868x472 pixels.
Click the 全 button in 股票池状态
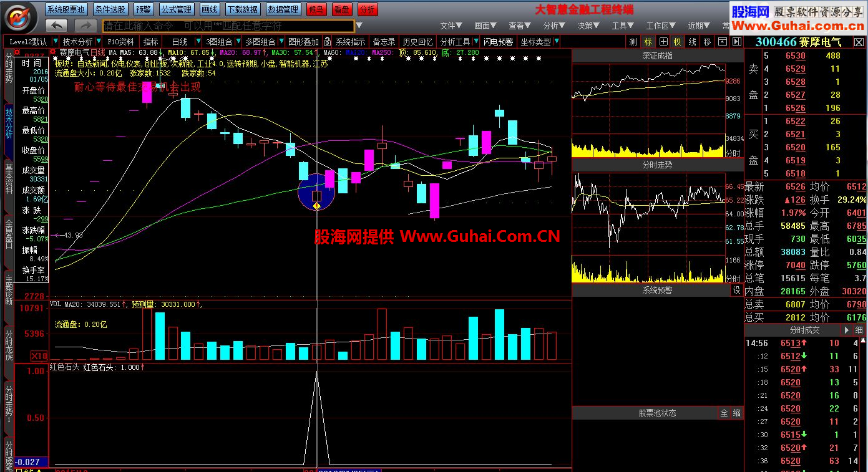click(x=724, y=413)
